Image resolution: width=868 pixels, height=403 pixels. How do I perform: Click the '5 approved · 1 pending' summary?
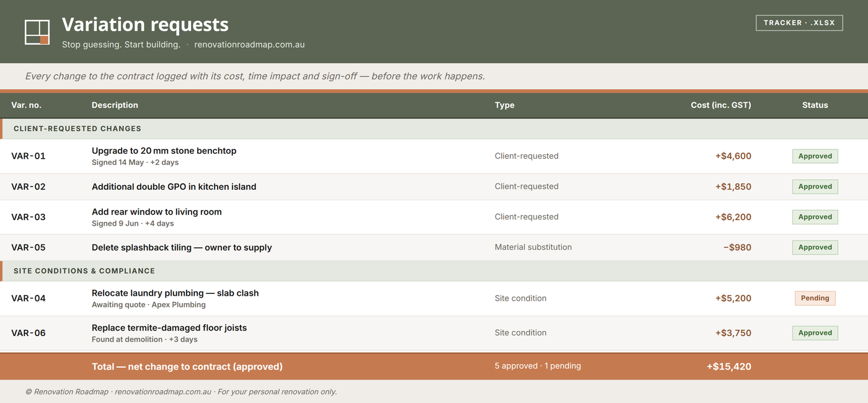coord(538,366)
